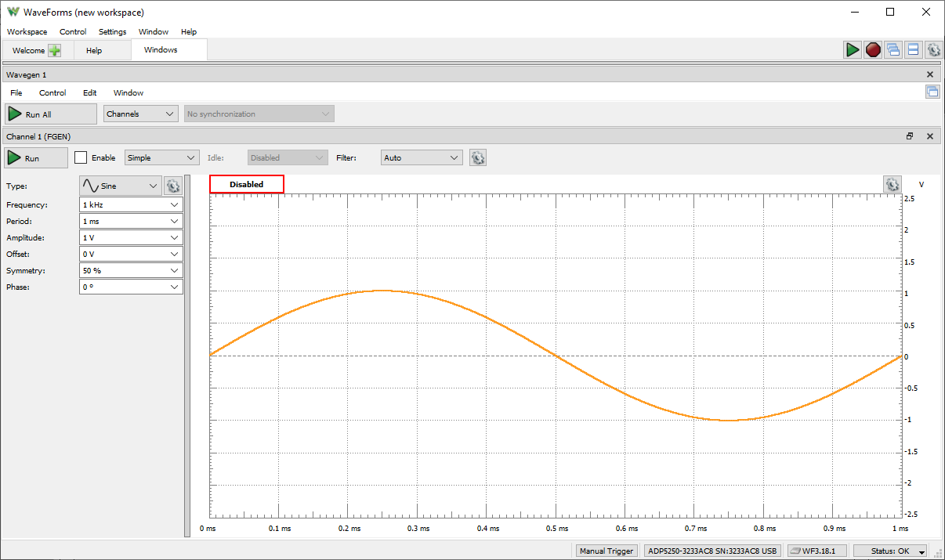
Task: Open the Workspace menu
Action: coord(27,32)
